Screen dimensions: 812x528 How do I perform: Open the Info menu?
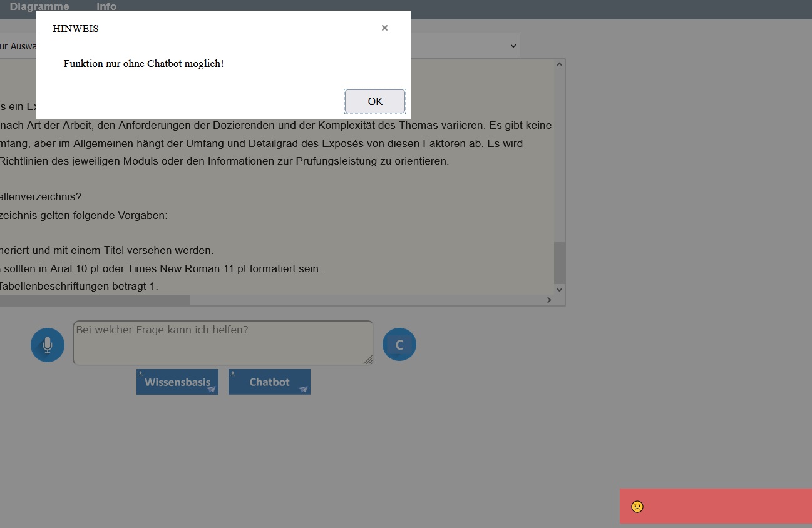pos(106,7)
